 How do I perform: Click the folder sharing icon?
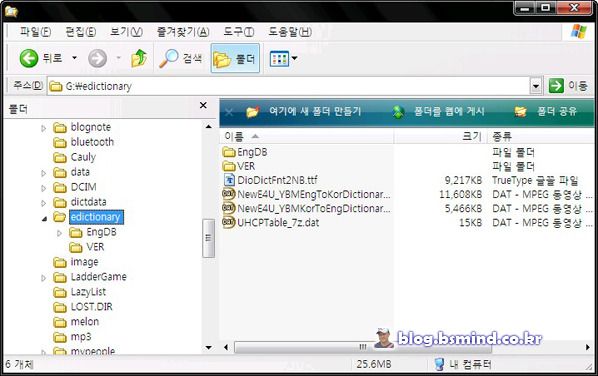521,112
